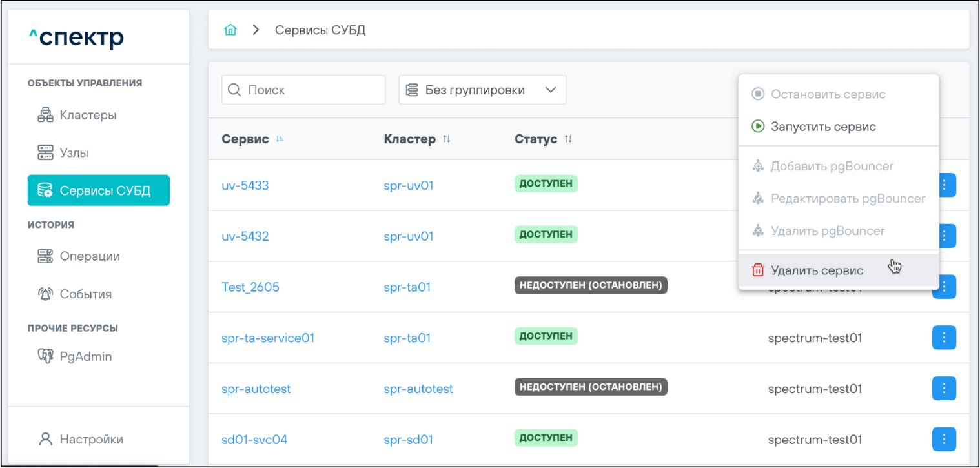The height and width of the screenshot is (468, 980).
Task: Launch PgAdmin from sidebar
Action: pos(85,356)
